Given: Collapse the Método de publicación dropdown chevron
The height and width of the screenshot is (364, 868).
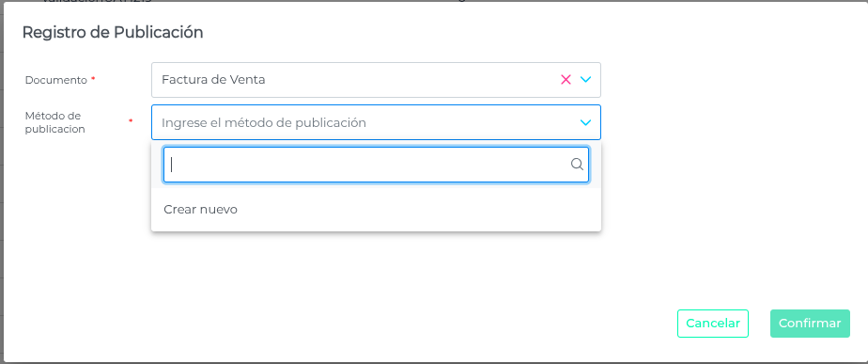Looking at the screenshot, I should tap(585, 122).
